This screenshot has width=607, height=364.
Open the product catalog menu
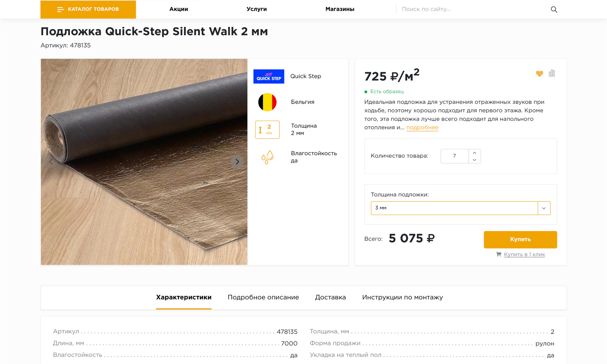coord(88,9)
